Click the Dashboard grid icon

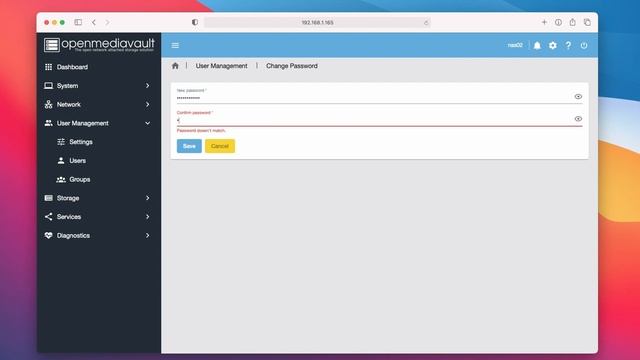(x=49, y=67)
